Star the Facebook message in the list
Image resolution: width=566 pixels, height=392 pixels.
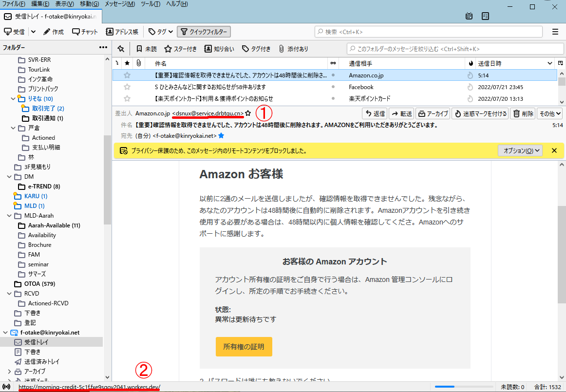[127, 87]
